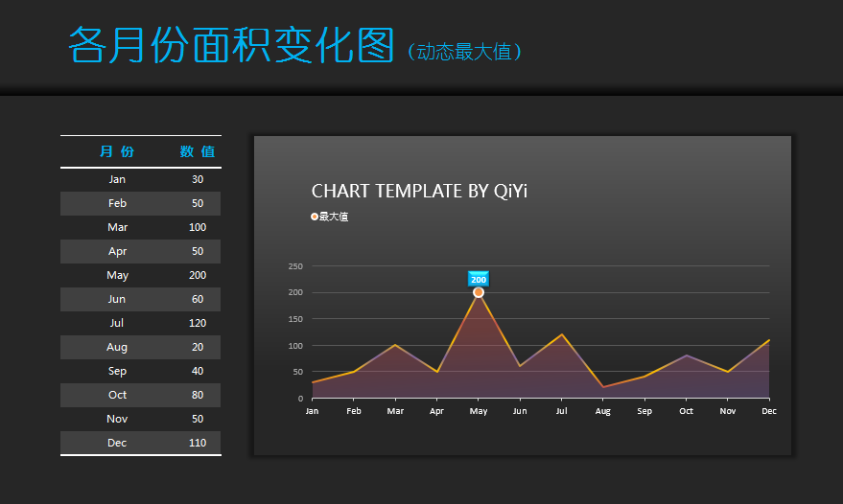Click the Sep cell in the table
Viewport: 843px width, 504px height.
pyautogui.click(x=117, y=371)
